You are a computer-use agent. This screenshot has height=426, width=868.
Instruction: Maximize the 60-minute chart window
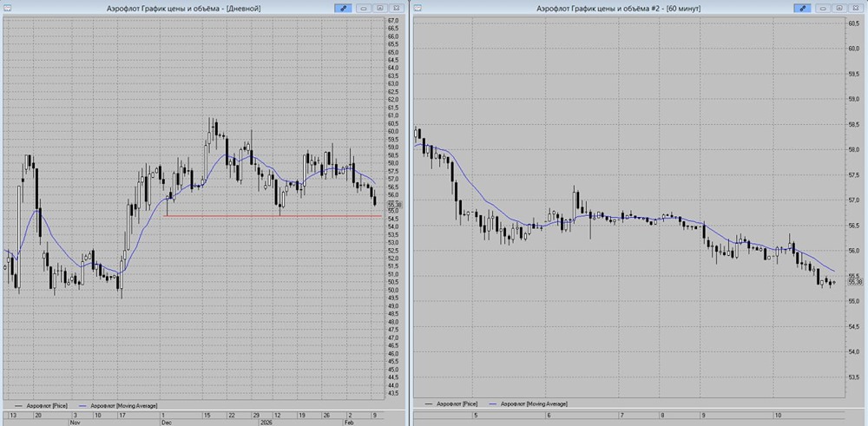(x=839, y=9)
